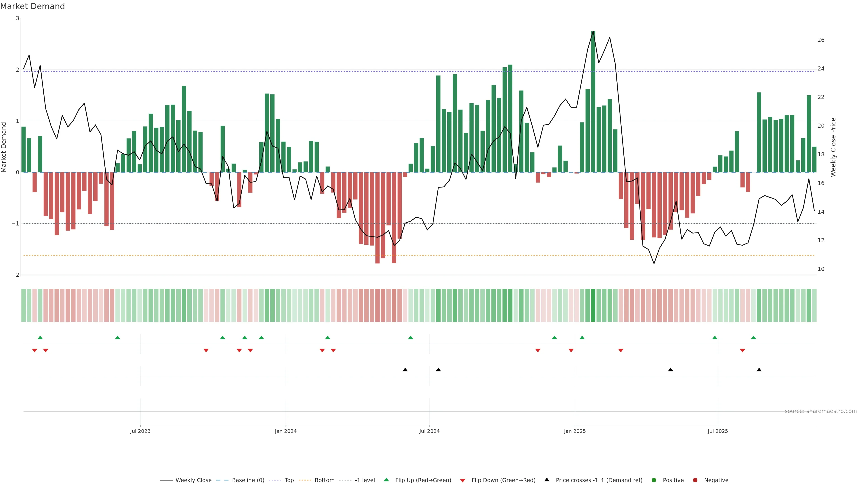Viewport: 868px width, 488px height.
Task: Toggle the -1 level legend entry
Action: click(x=365, y=480)
